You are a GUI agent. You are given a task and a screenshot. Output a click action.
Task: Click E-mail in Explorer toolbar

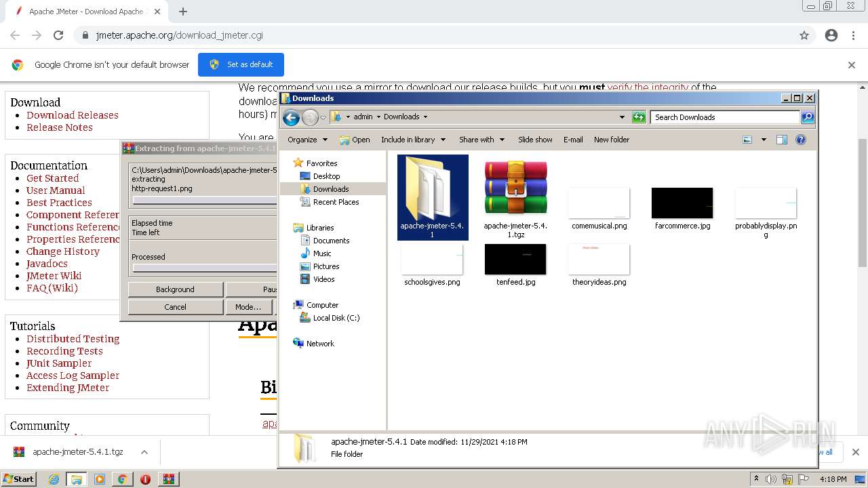pos(573,140)
